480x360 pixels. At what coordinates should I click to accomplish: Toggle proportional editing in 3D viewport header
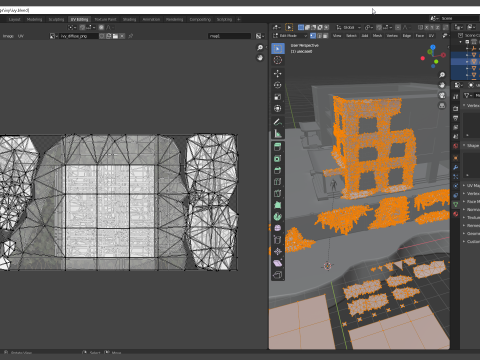pos(398,27)
